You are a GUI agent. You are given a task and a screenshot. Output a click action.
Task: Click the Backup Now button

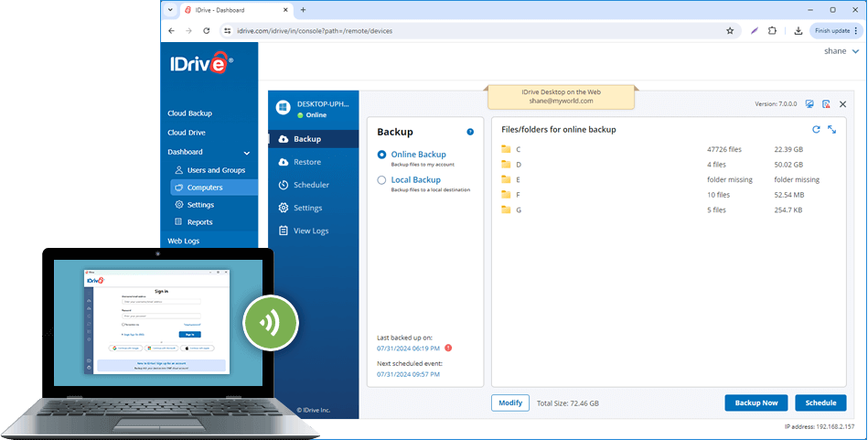756,402
